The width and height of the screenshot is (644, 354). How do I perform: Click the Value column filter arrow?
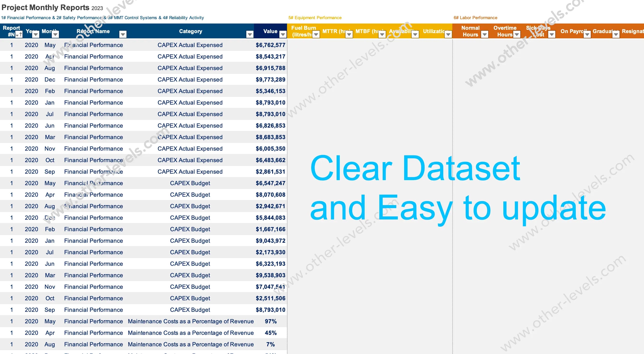click(283, 35)
